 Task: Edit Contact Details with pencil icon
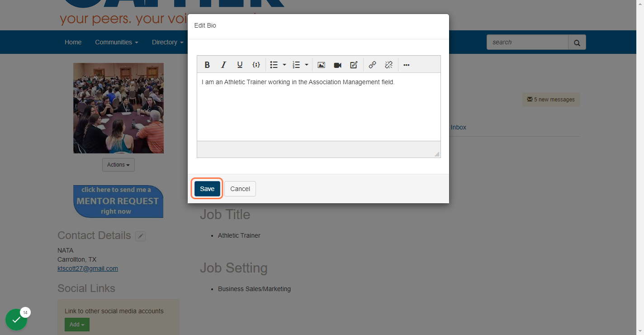[x=141, y=236]
